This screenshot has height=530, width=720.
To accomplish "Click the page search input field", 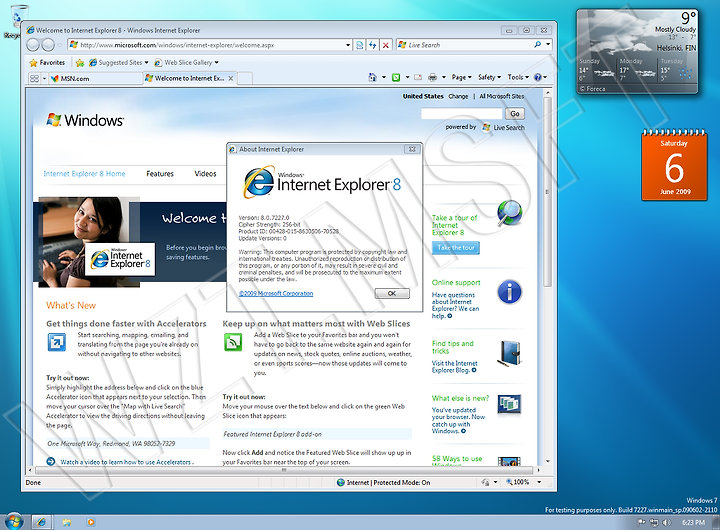I will pos(462,113).
